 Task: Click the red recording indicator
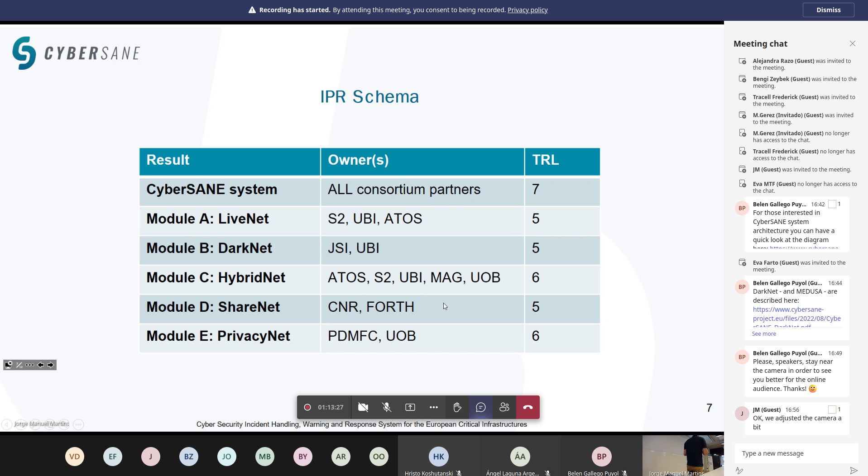click(307, 407)
